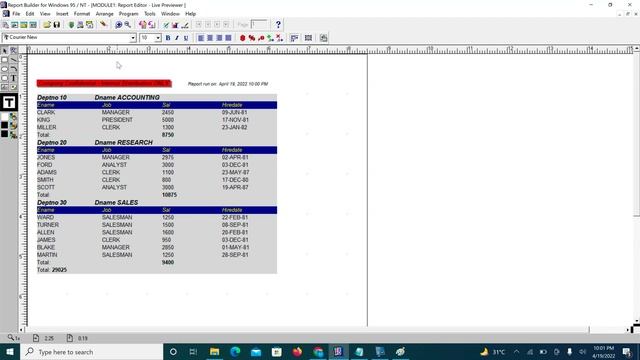Save report using the floppy disk icon
640x360 pixels.
click(x=57, y=25)
